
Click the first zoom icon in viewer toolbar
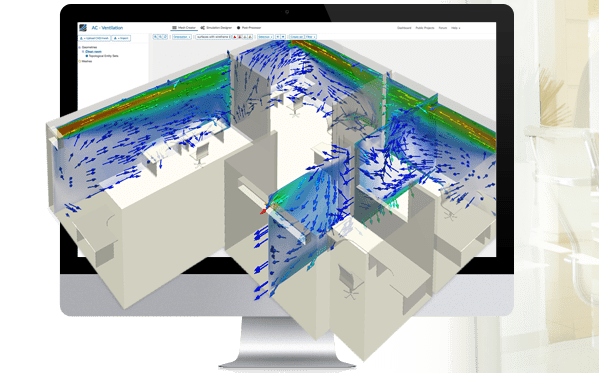(155, 37)
